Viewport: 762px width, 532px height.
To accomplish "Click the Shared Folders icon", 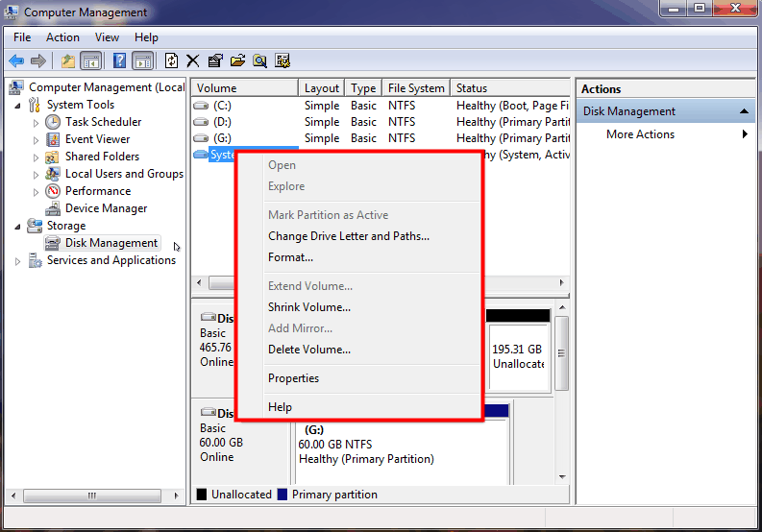I will [x=52, y=157].
